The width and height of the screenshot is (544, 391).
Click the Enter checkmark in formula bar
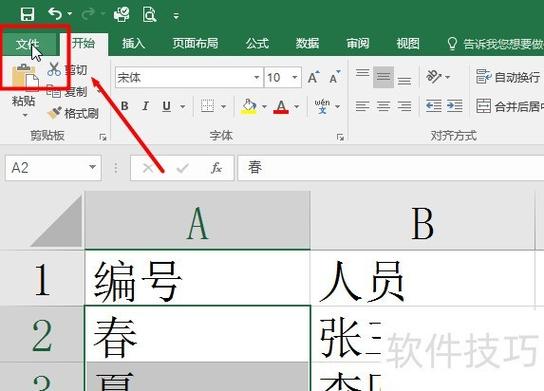point(182,168)
